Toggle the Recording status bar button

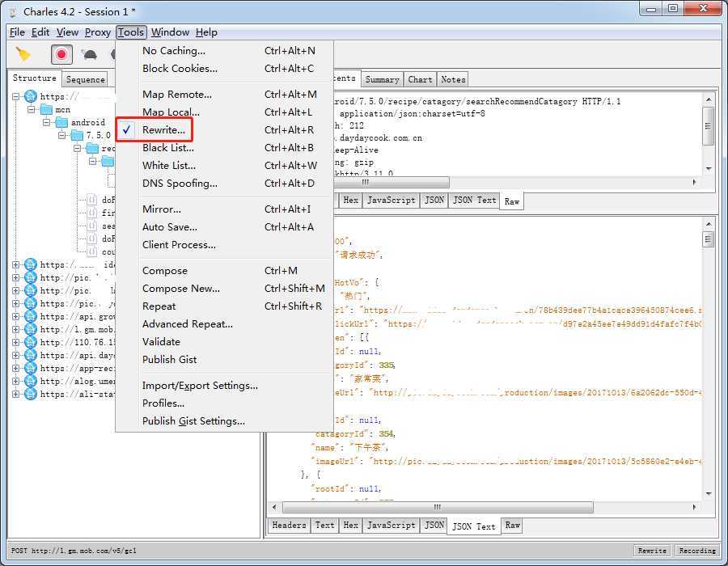[x=696, y=551]
